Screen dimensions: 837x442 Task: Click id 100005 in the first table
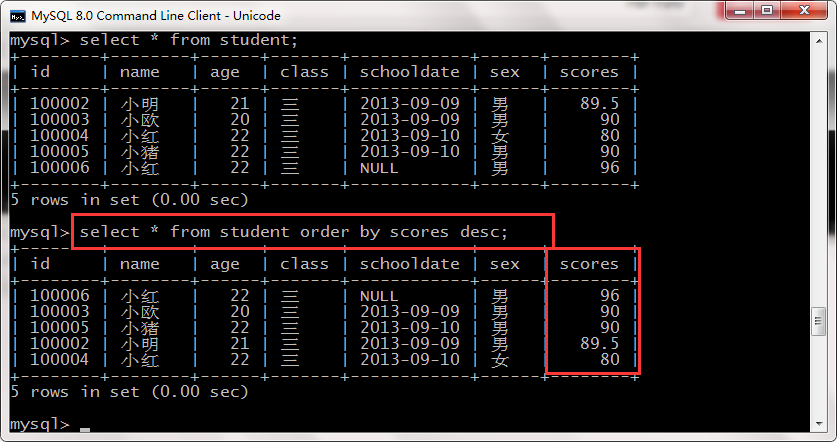[59, 152]
